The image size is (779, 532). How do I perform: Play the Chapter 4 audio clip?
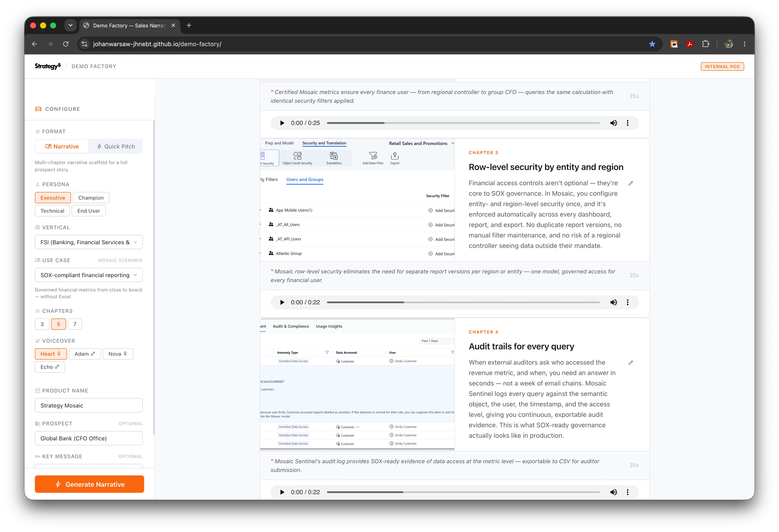tap(282, 492)
